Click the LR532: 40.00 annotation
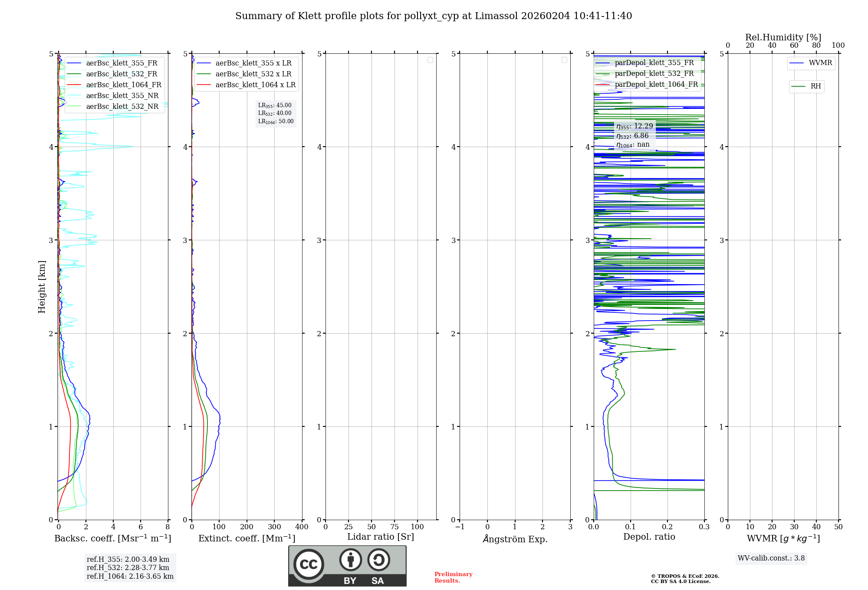This screenshot has height=590, width=868. pyautogui.click(x=275, y=113)
